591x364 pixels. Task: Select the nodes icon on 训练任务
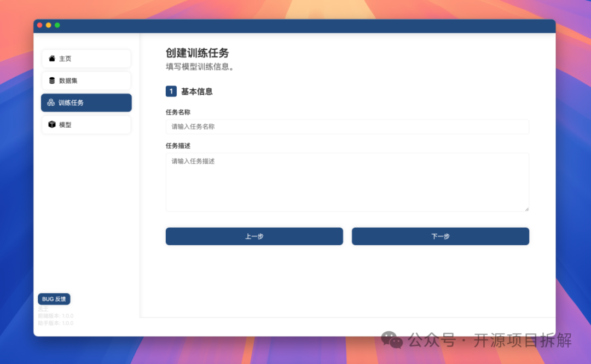pos(51,102)
